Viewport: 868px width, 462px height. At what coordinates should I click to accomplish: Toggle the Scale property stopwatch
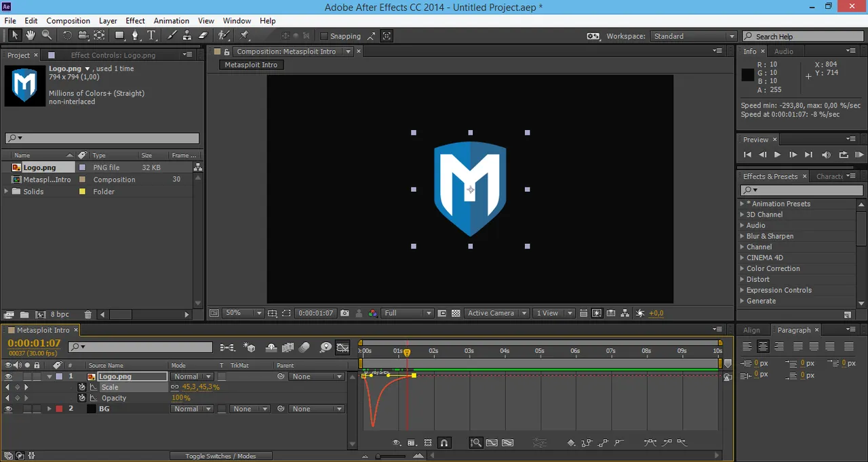(82, 387)
